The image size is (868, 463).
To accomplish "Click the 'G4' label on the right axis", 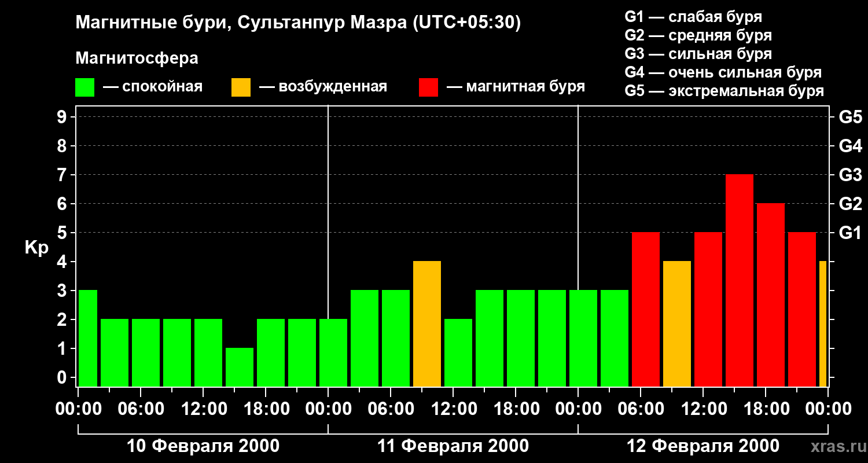I will pos(850,146).
